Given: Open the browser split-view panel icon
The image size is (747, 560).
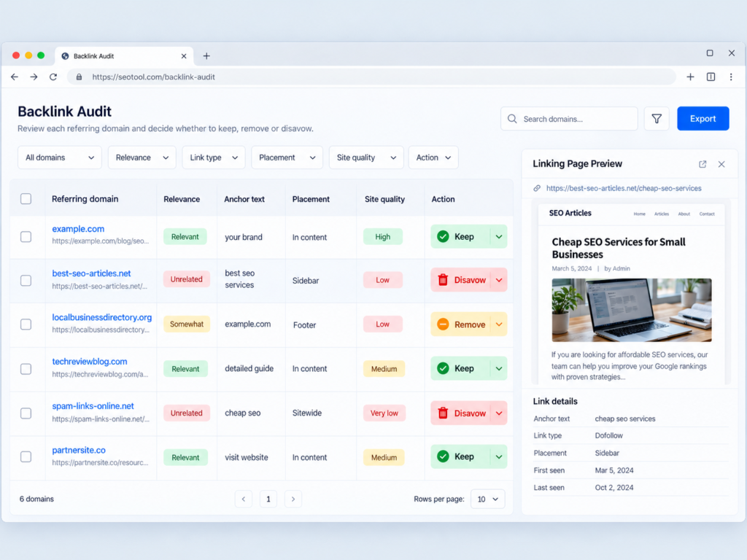Looking at the screenshot, I should 711,77.
